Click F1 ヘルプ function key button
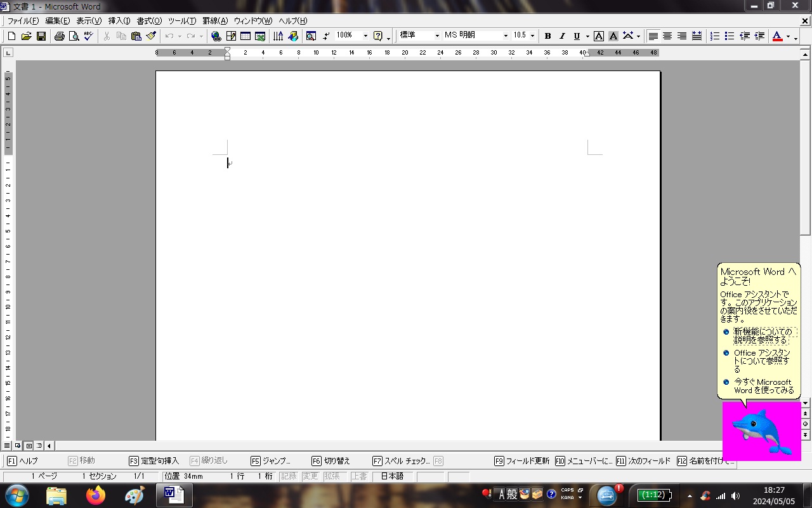This screenshot has width=812, height=508. pyautogui.click(x=22, y=461)
